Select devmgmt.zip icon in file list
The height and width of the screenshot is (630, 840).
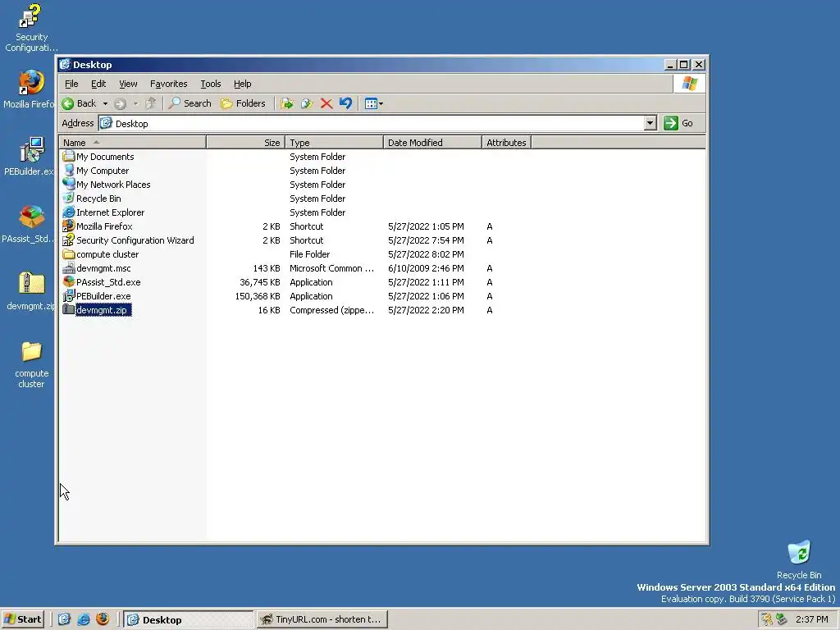tap(69, 309)
